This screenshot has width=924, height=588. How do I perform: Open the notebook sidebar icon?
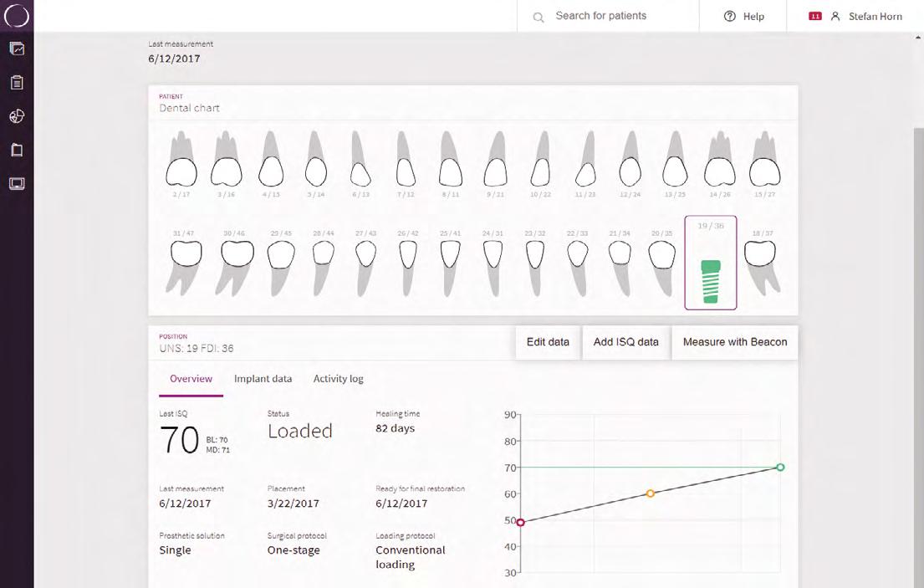point(17,150)
